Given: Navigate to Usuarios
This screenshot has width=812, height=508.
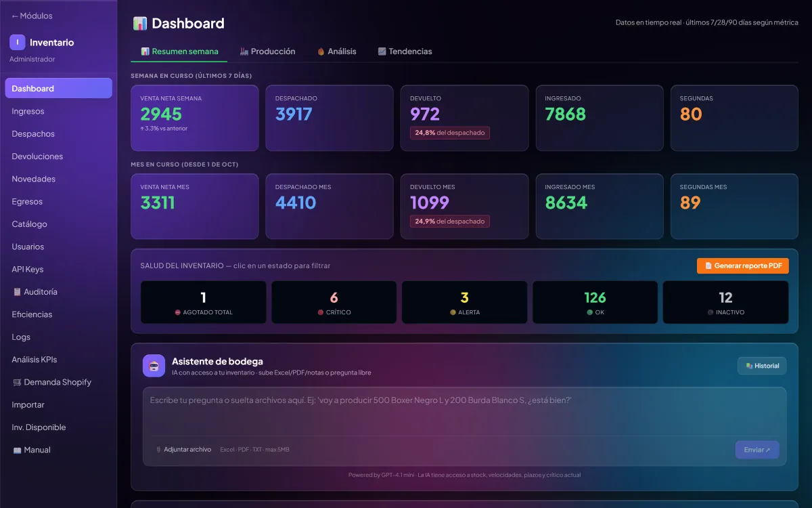Looking at the screenshot, I should click(x=58, y=247).
